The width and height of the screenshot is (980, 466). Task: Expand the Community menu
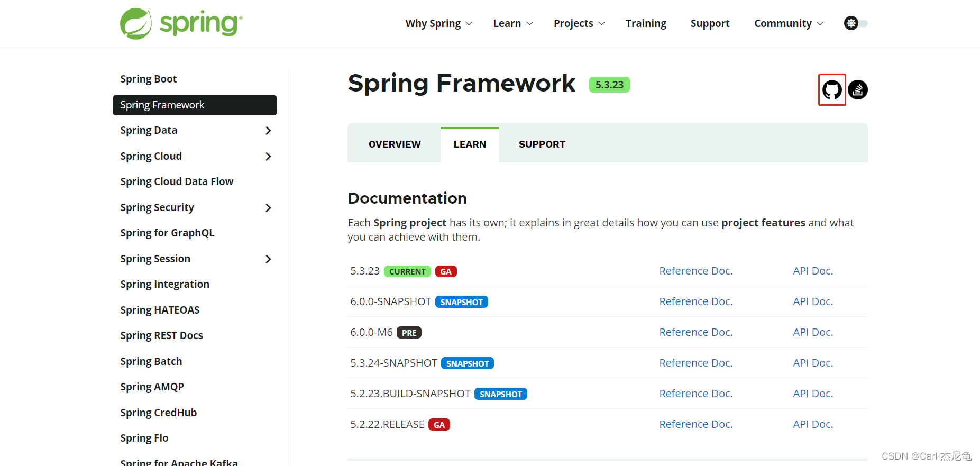(789, 23)
